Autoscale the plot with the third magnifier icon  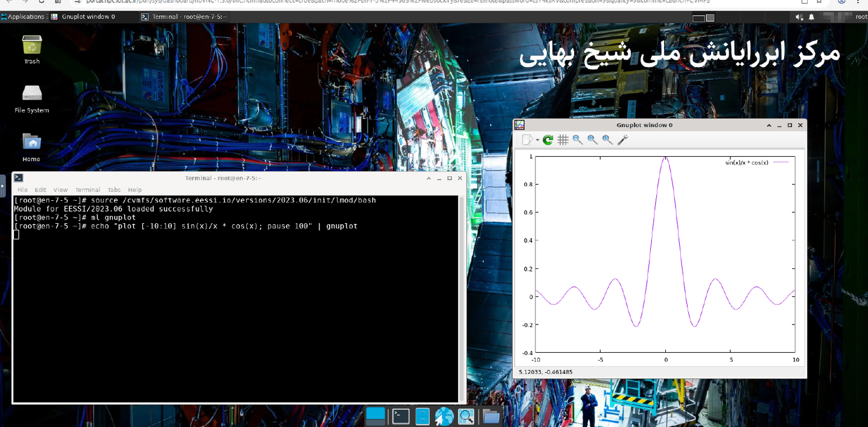coord(607,140)
